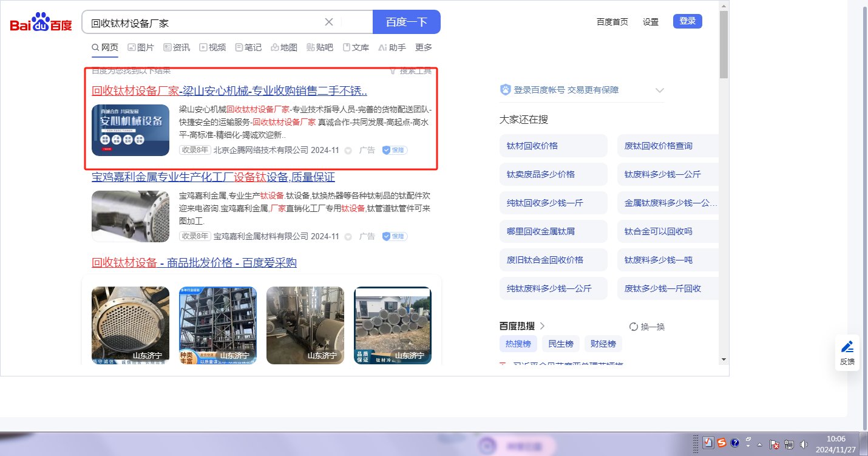Open the 宝鸡嘉利 titanium tube thumbnail
This screenshot has height=456, width=868.
(131, 217)
